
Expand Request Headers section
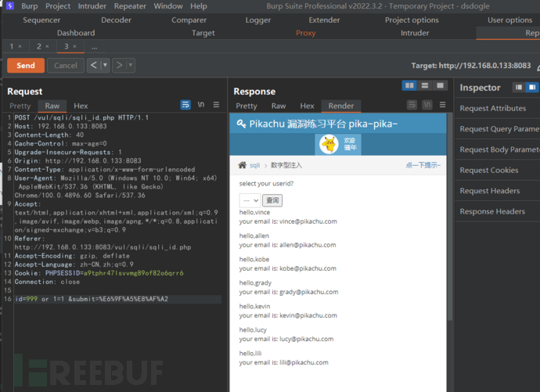(x=498, y=191)
